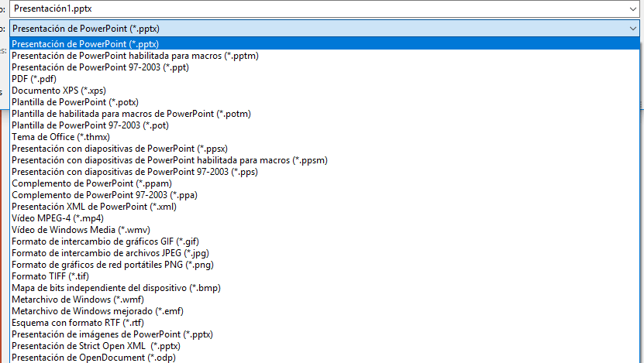The width and height of the screenshot is (644, 363).
Task: Choose macro-enabled presentation (*.pptm)
Action: [325, 56]
